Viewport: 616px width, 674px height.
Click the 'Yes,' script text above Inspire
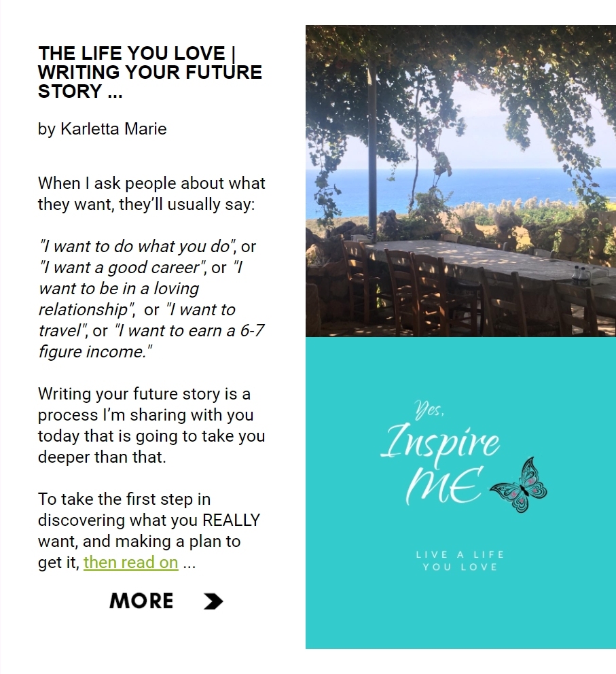[429, 409]
